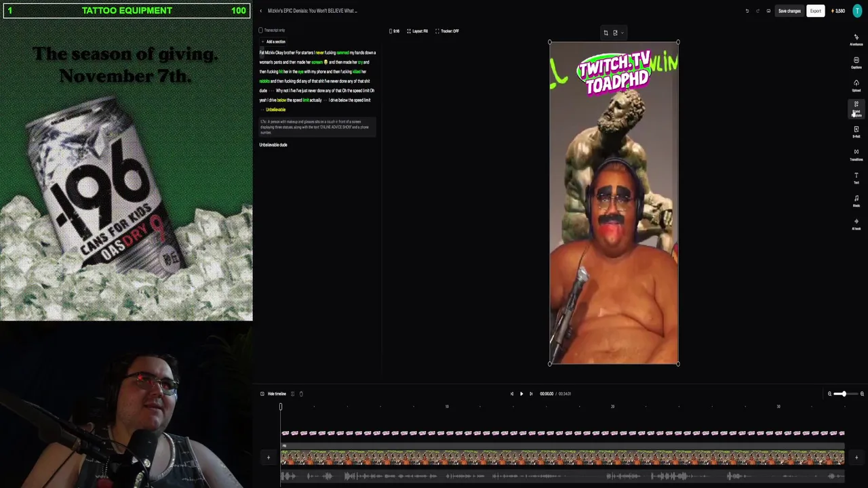868x488 pixels.
Task: Click the 10-second mark on timeline ruler
Action: pyautogui.click(x=447, y=407)
